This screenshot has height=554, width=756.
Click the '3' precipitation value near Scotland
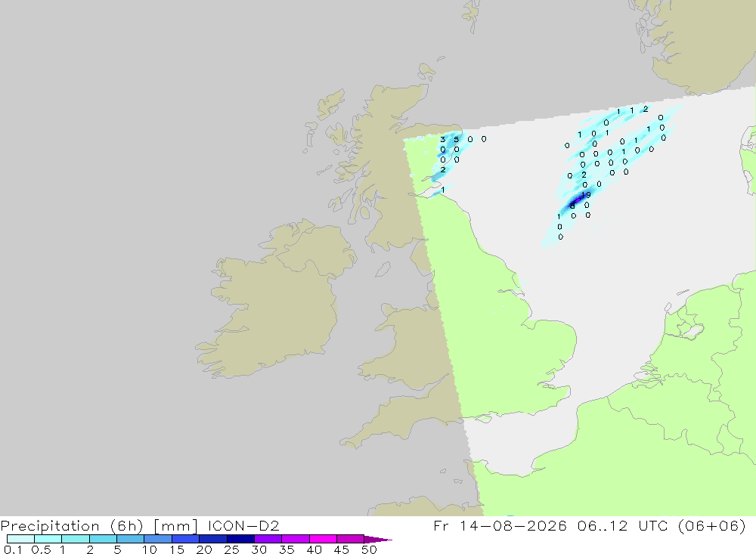[442, 139]
